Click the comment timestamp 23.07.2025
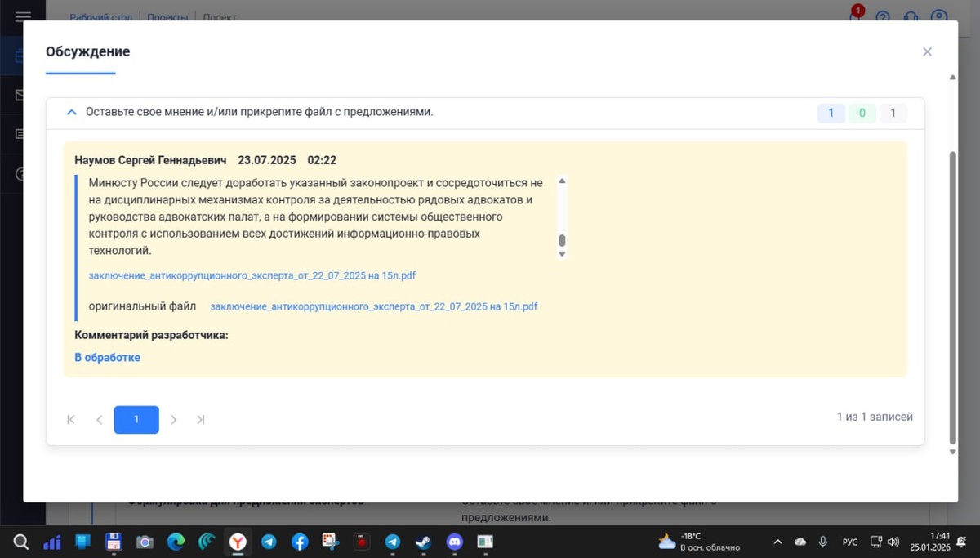 click(267, 160)
